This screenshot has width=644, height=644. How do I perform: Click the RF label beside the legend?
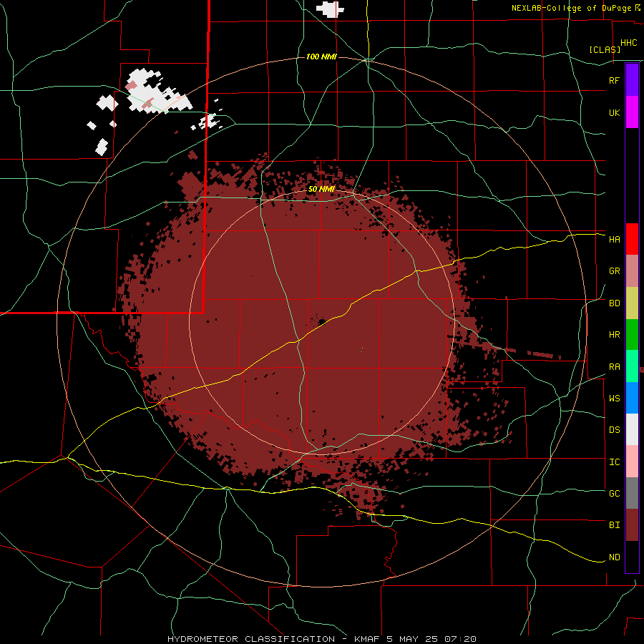tap(614, 80)
